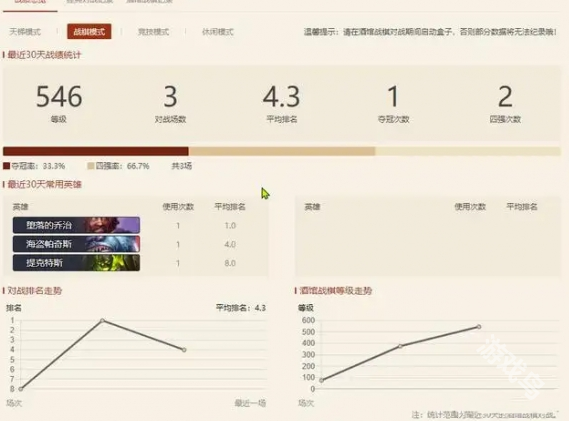Screen dimensions: 569x421
Task: Click the 对战场数 value 3
Action: tap(171, 97)
